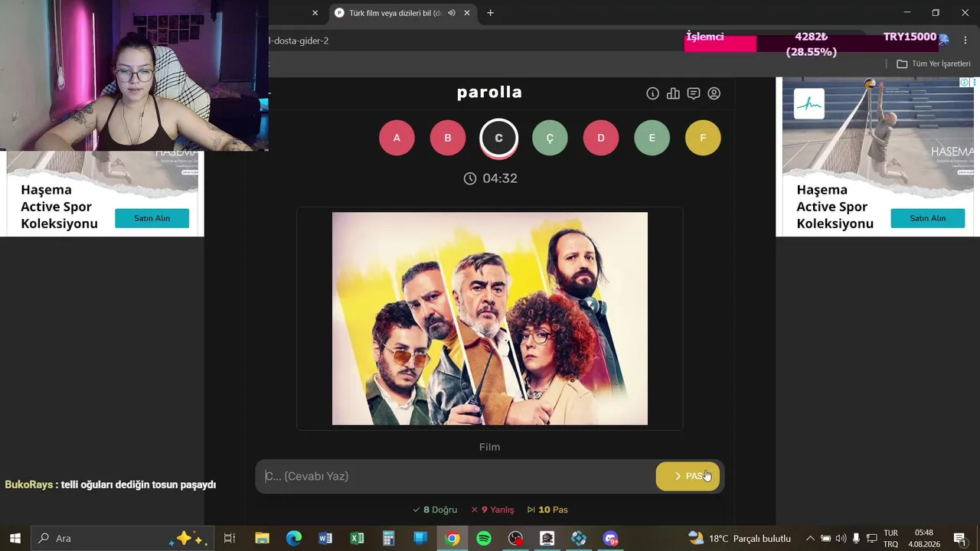Screen dimensions: 980x551
Task: Focus the Cevabı Yaz answer field
Action: click(456, 476)
